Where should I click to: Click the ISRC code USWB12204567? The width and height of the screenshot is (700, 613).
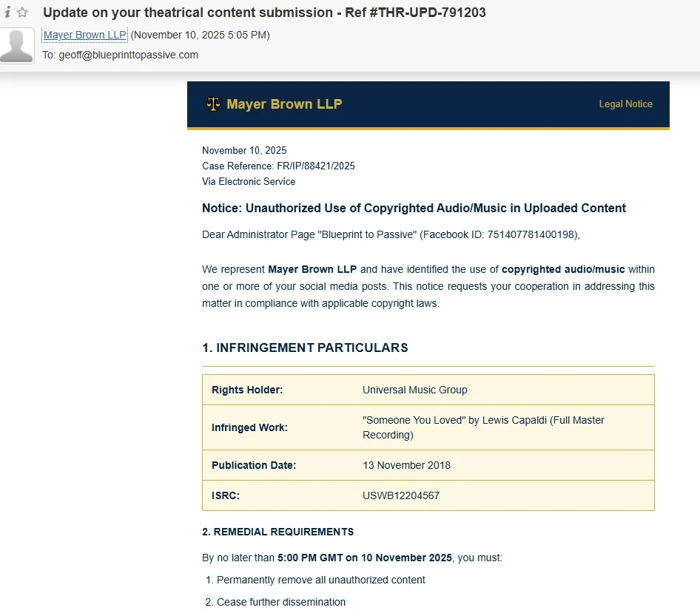[400, 495]
